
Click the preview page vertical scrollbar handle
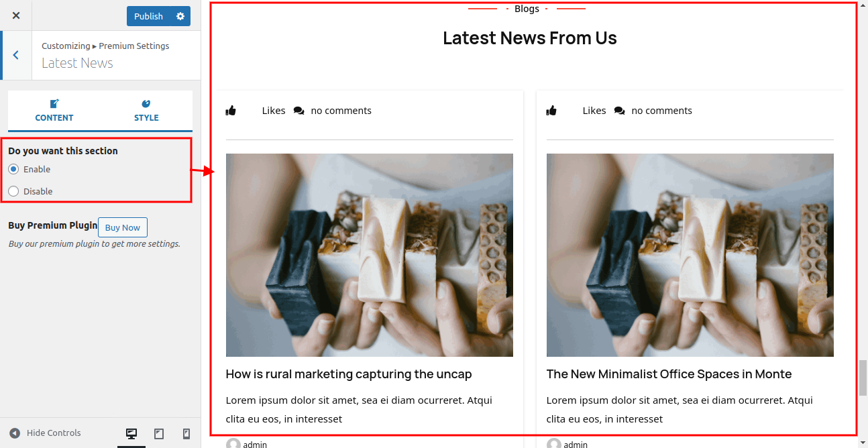863,378
